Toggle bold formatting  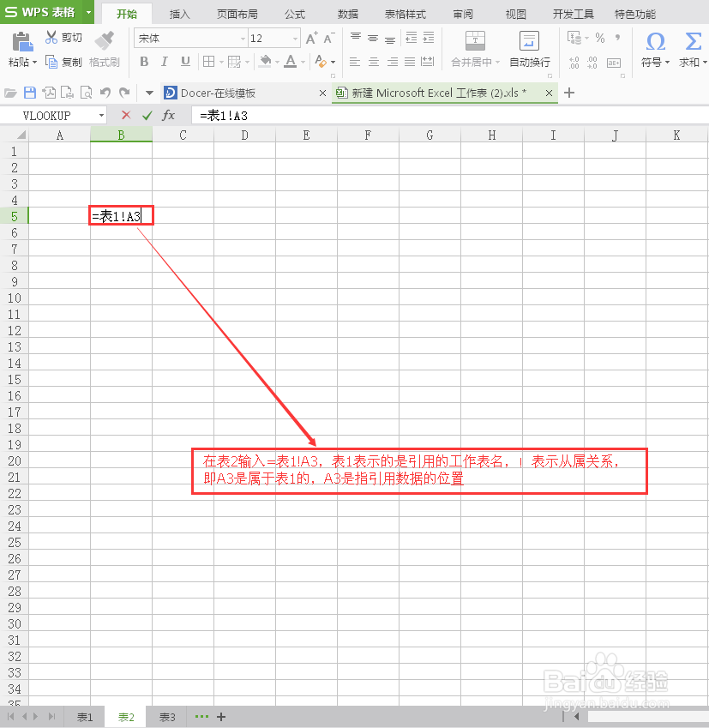click(144, 62)
